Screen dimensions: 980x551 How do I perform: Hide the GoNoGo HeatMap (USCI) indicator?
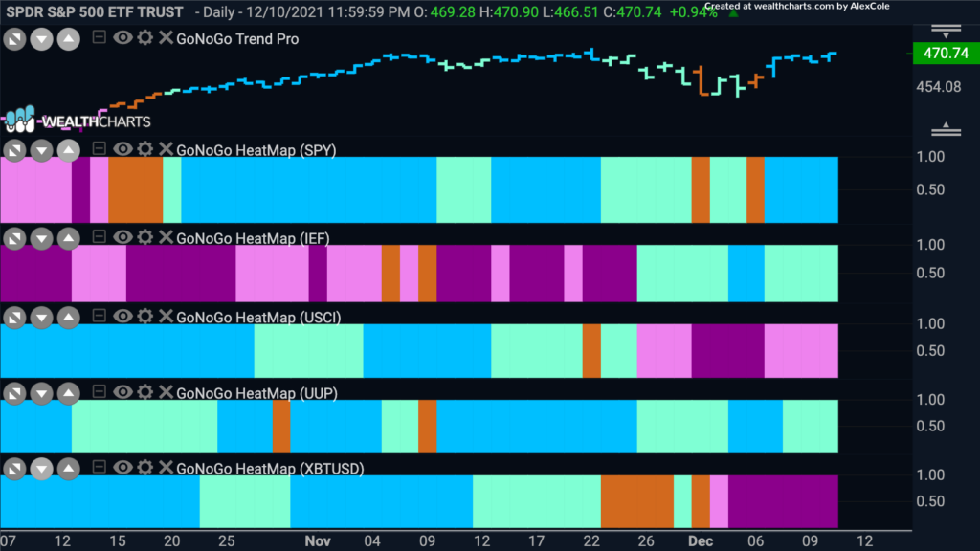pos(122,316)
